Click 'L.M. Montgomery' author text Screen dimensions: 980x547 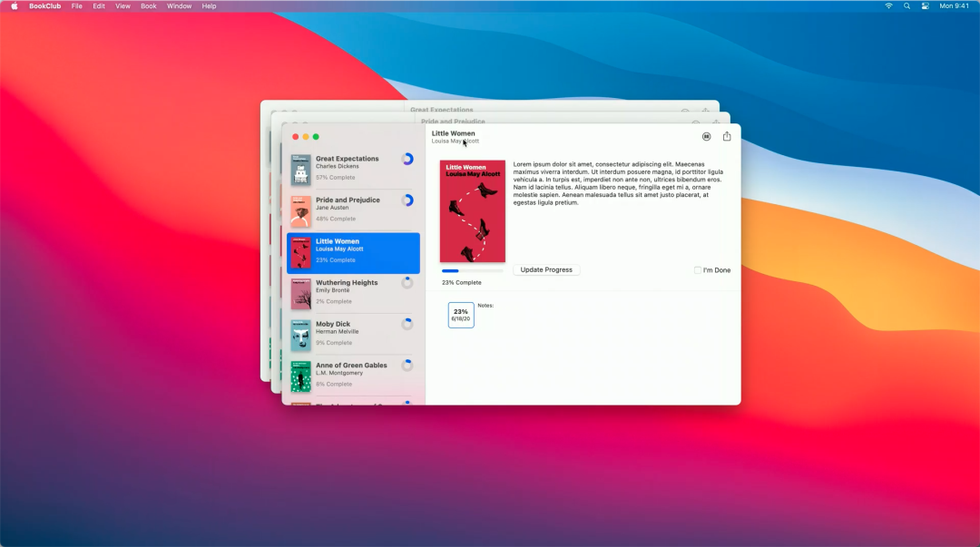click(x=338, y=373)
